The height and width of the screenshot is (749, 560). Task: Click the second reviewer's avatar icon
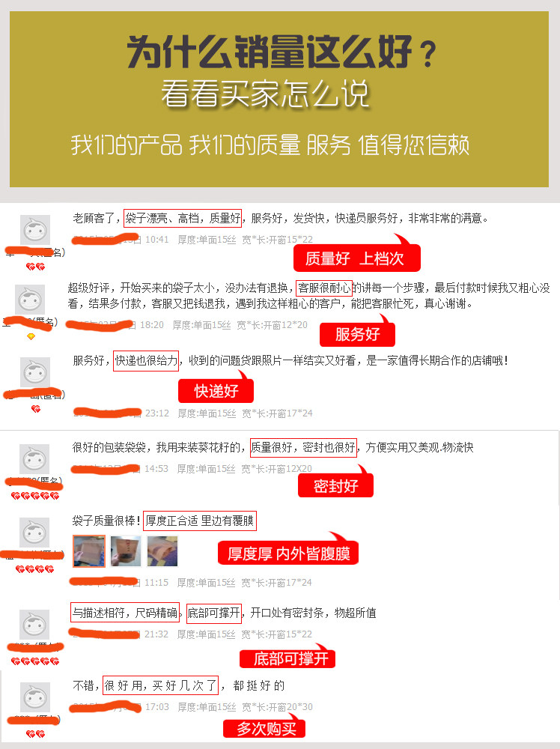(30, 300)
